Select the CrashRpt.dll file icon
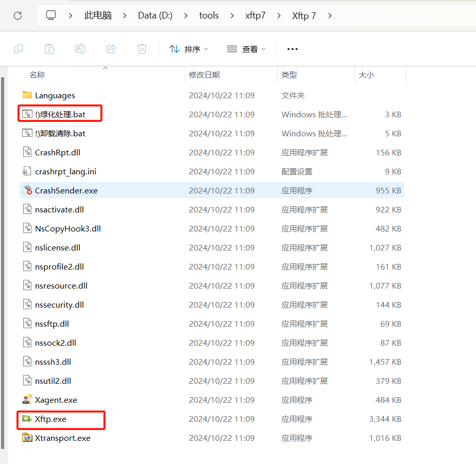The width and height of the screenshot is (476, 464). [x=27, y=152]
